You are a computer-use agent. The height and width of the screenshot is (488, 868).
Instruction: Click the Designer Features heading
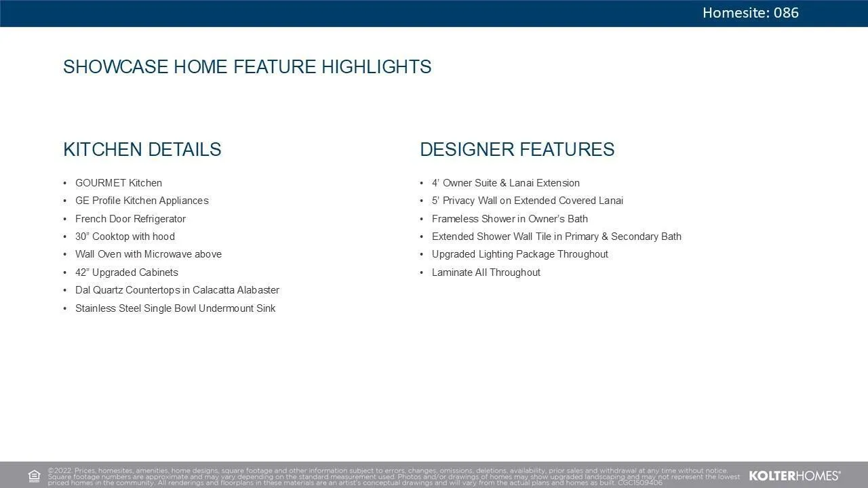pos(517,150)
